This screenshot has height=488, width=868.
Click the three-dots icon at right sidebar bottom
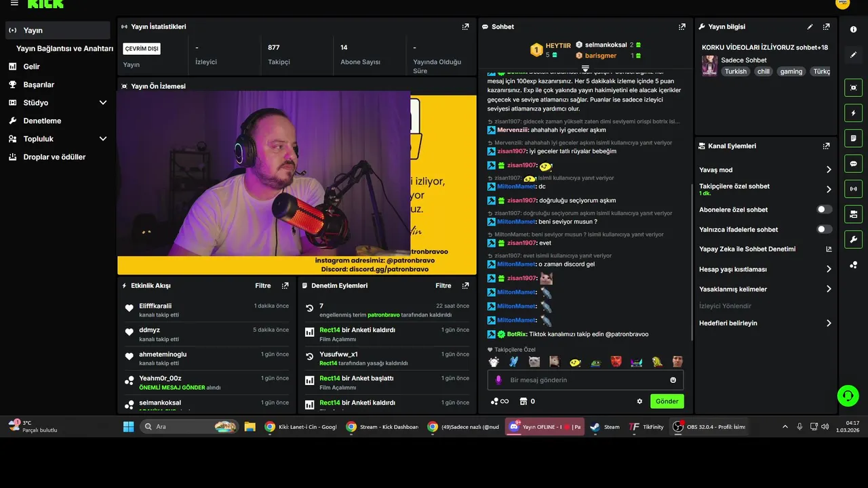tap(853, 265)
